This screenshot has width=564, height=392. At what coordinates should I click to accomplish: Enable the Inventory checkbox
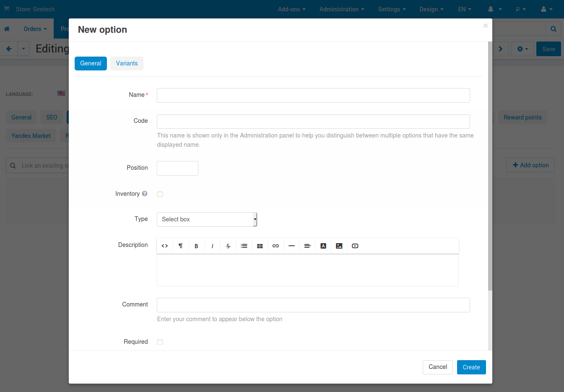160,194
